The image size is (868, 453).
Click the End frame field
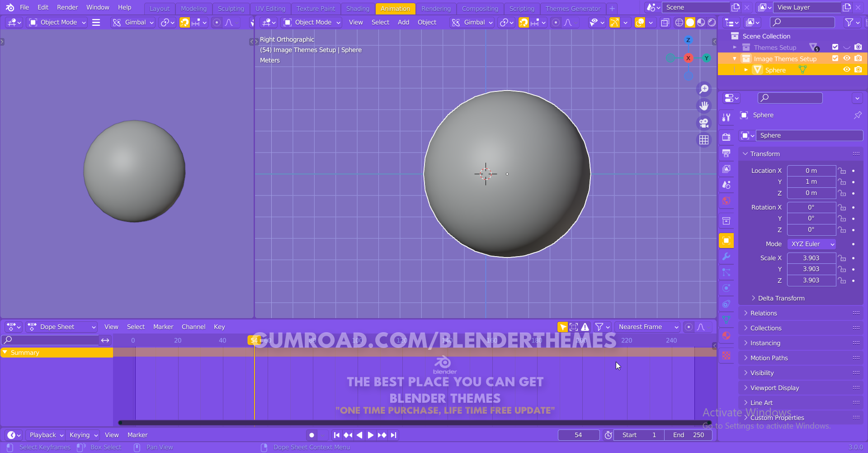coord(688,435)
